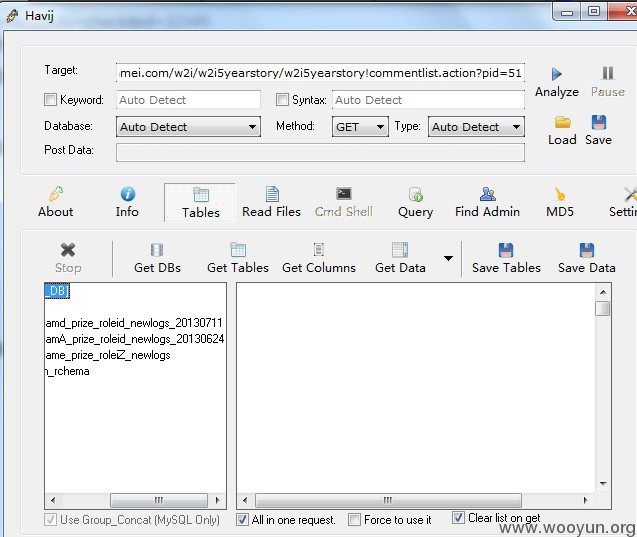Retrieve rows with Get Data
Screen dimensions: 637x537
click(400, 258)
